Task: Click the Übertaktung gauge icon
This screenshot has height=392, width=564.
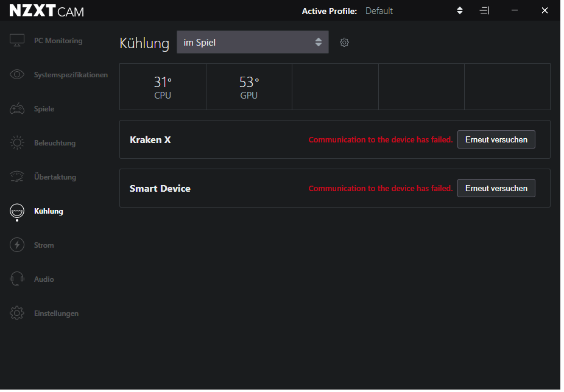Action: 17,177
